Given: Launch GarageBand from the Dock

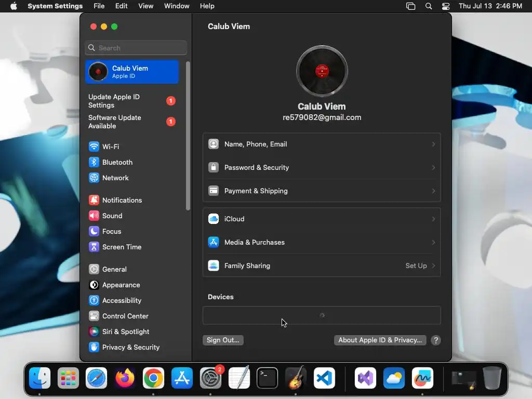Looking at the screenshot, I should [296, 378].
